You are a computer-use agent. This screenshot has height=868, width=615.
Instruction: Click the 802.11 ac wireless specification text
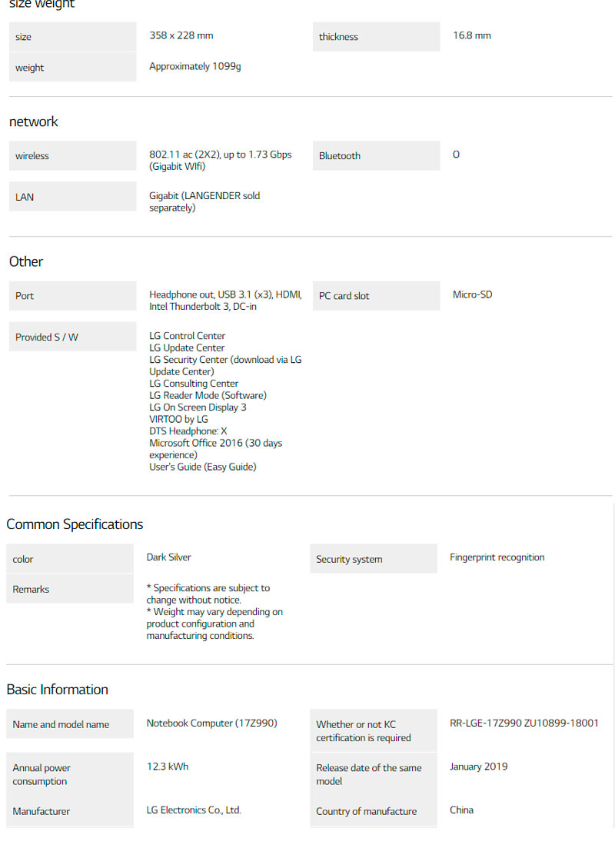click(220, 160)
